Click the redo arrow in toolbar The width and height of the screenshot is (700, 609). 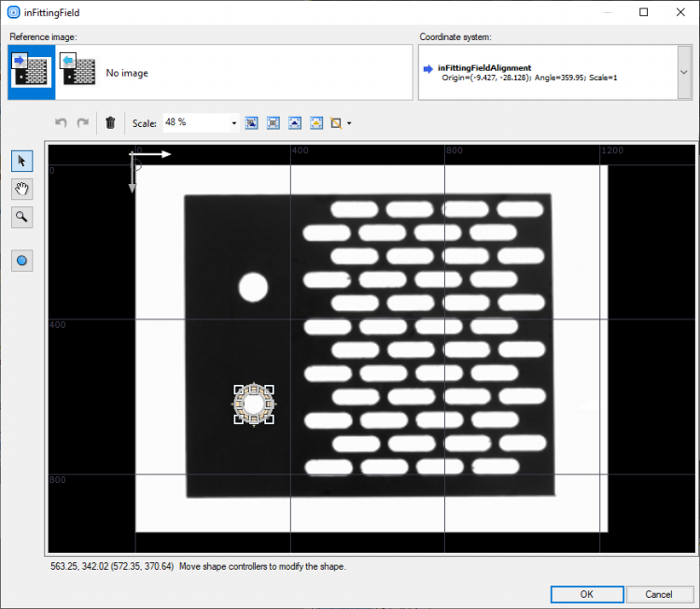[82, 122]
